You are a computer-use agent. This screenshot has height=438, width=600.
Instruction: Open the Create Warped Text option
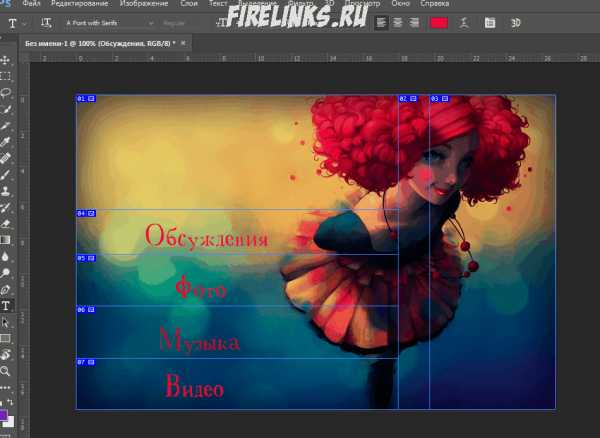point(464,23)
